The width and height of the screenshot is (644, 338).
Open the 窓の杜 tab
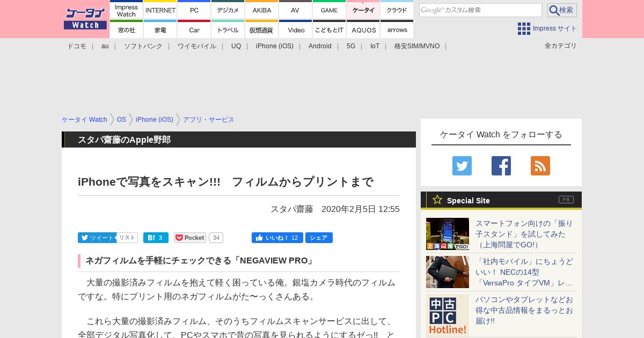tap(127, 30)
